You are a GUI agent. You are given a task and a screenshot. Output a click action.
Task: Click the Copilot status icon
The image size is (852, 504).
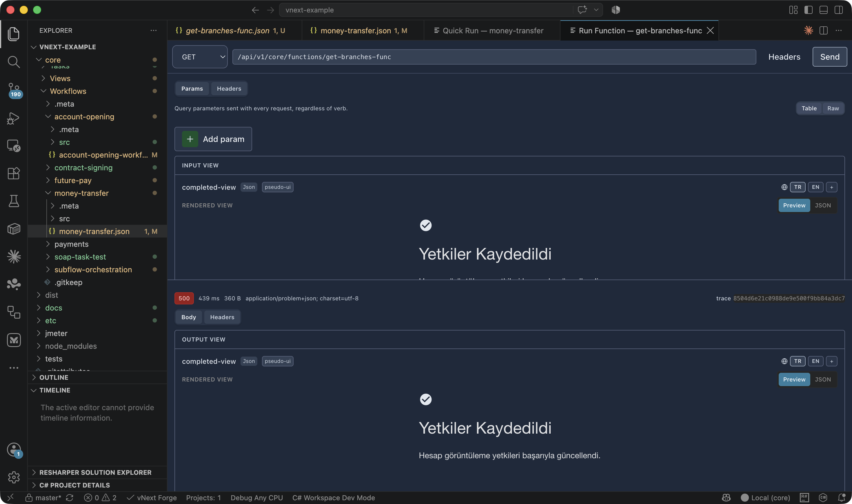coord(726,498)
